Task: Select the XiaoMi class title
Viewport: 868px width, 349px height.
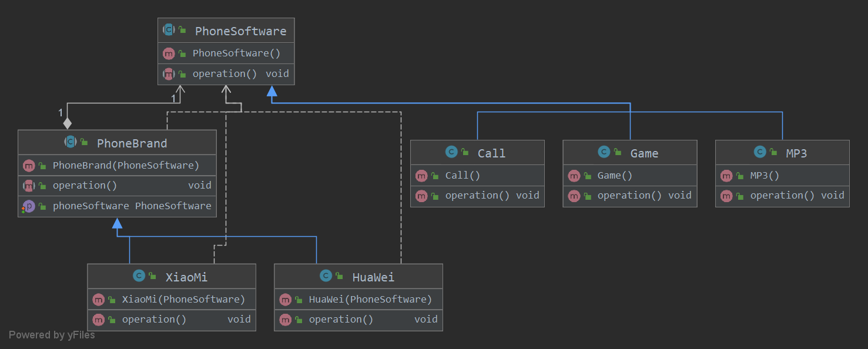Action: pos(186,277)
